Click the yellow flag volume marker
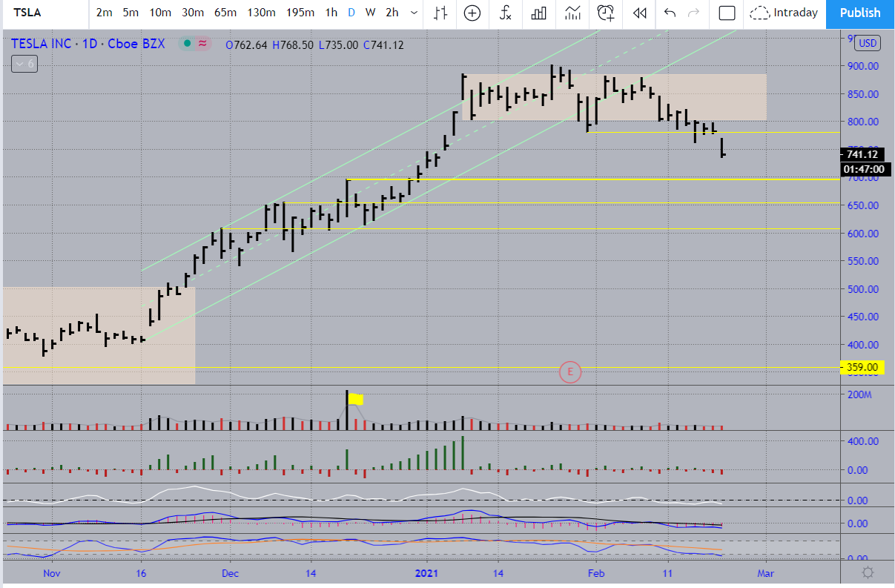The width and height of the screenshot is (895, 588). click(356, 399)
